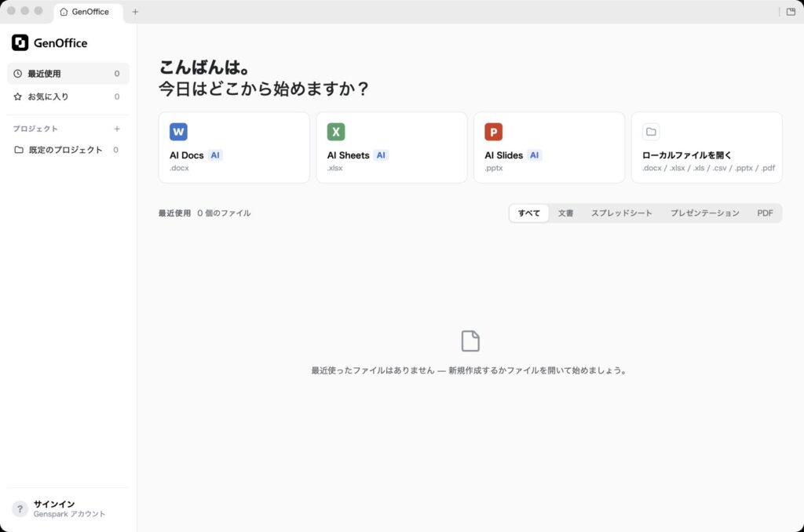Click the 既定のプロジェクト folder icon
The height and width of the screenshot is (532, 804).
pos(19,150)
